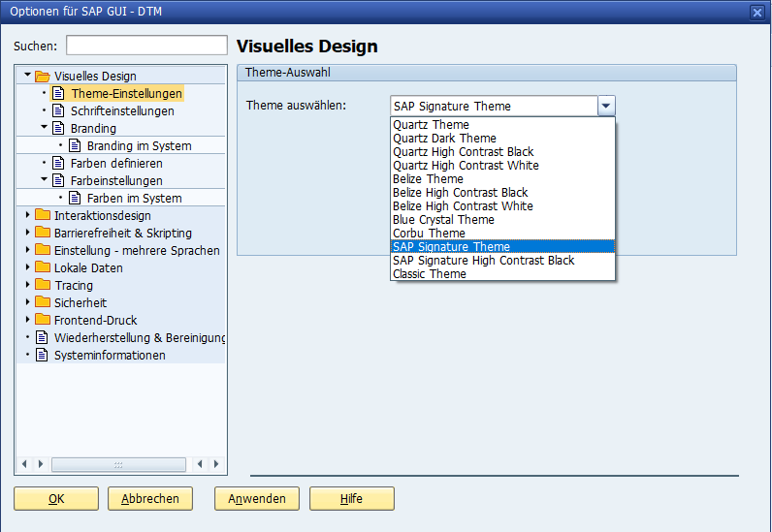772x532 pixels.
Task: Click the Tracing folder icon
Action: [42, 285]
